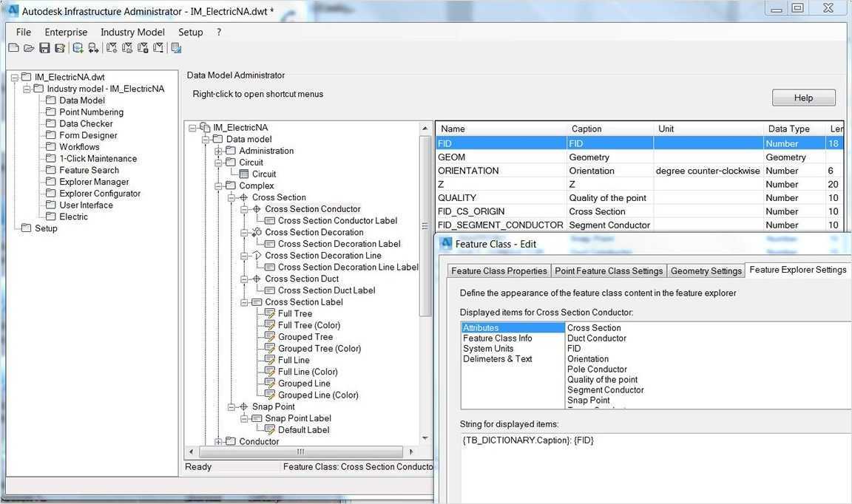Click the vertical scrollbar of data model tree
The width and height of the screenshot is (852, 504).
click(x=425, y=225)
